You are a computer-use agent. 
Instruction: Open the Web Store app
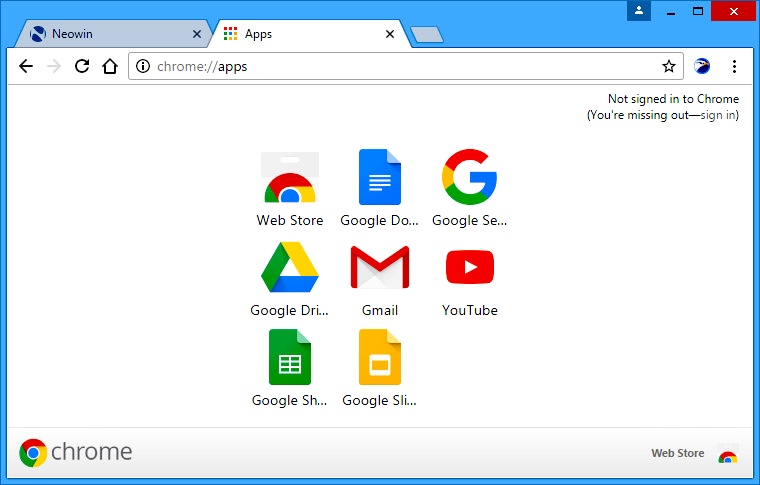coord(289,180)
